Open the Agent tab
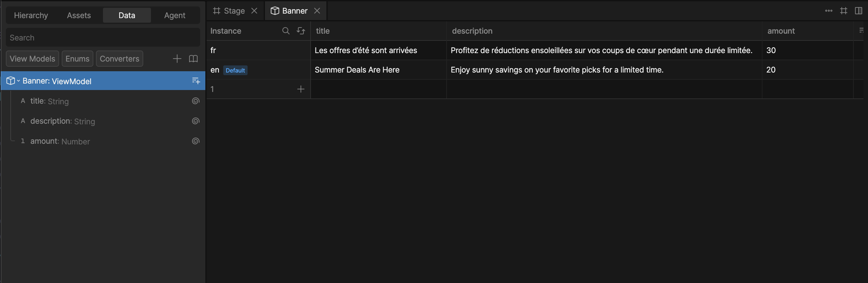Viewport: 868px width, 283px height. [175, 15]
